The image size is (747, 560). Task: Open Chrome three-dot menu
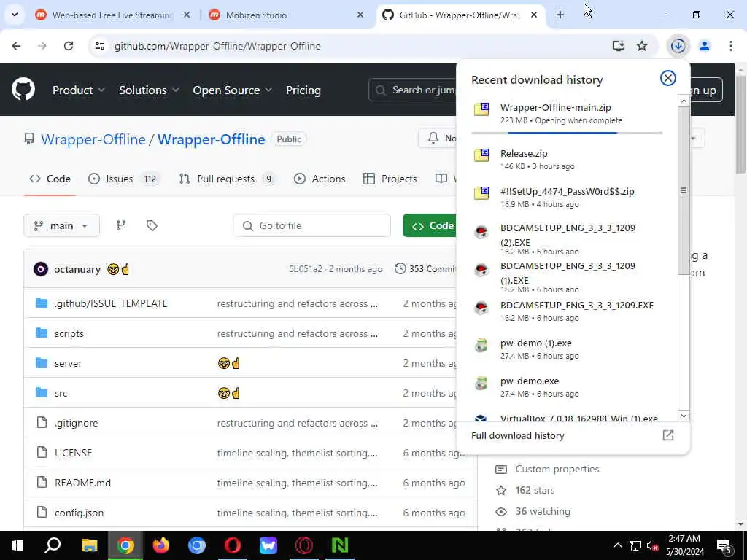tap(730, 46)
